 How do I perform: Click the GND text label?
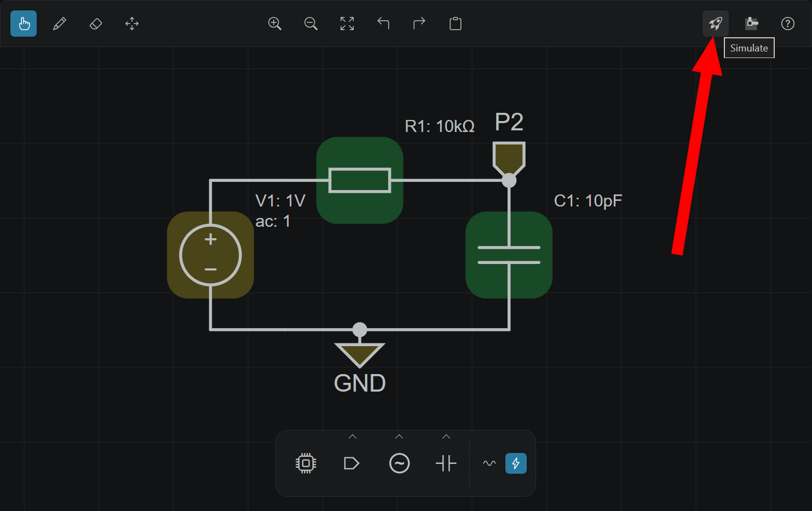point(360,383)
